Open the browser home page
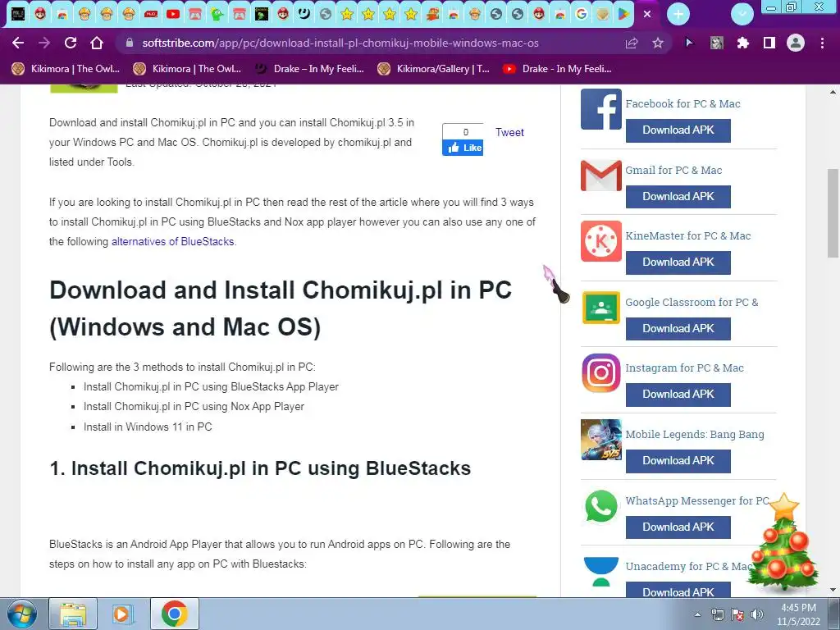The image size is (840, 630). [x=97, y=43]
